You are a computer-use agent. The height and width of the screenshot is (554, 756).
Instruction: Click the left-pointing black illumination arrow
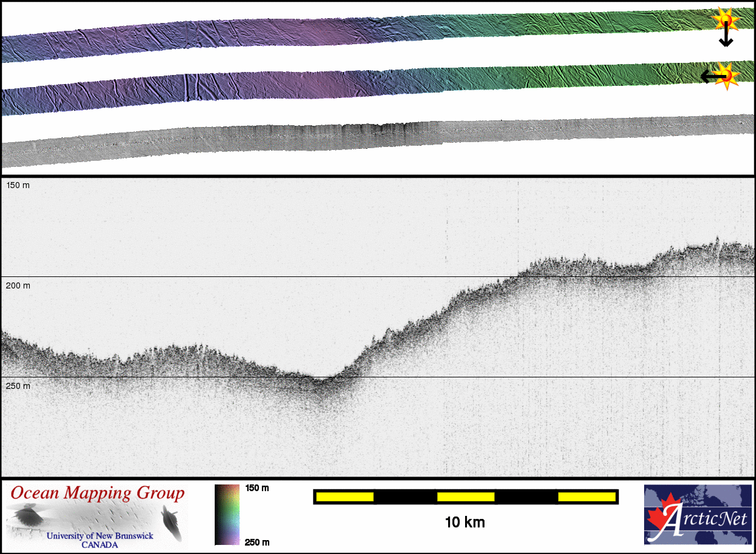pyautogui.click(x=709, y=76)
